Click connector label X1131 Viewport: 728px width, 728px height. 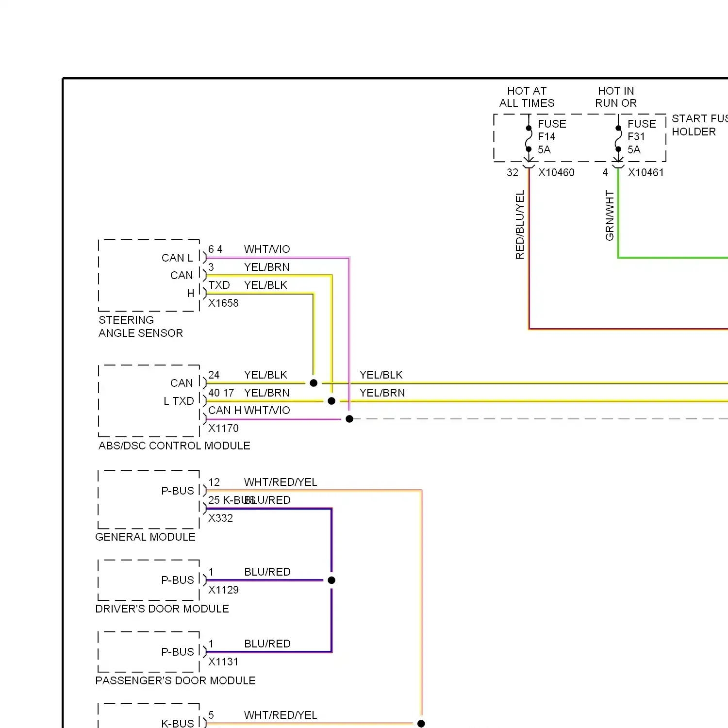223,662
